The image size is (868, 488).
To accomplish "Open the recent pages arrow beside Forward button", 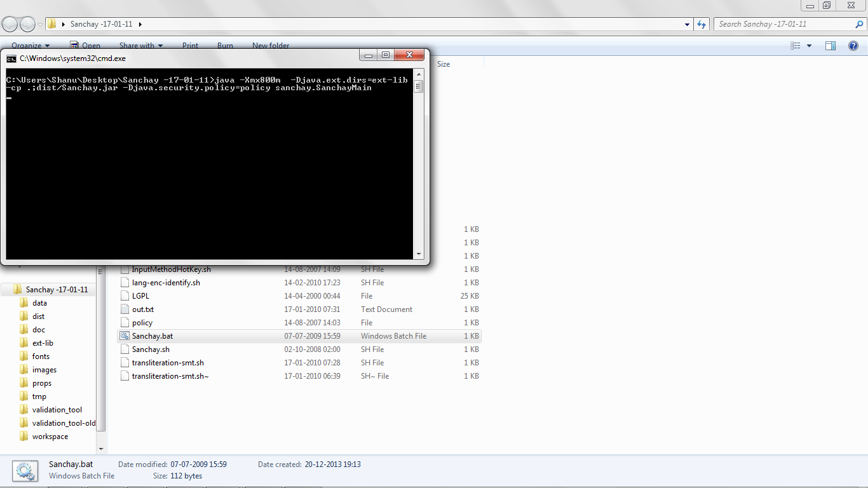I will [x=41, y=25].
